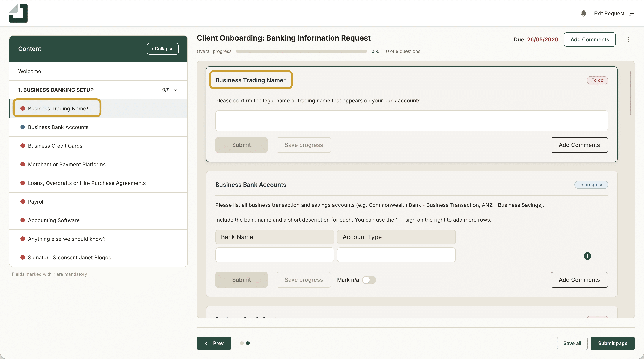Open Merchant or Payment Platforms item
Screen dimensions: 644x359
click(98, 164)
